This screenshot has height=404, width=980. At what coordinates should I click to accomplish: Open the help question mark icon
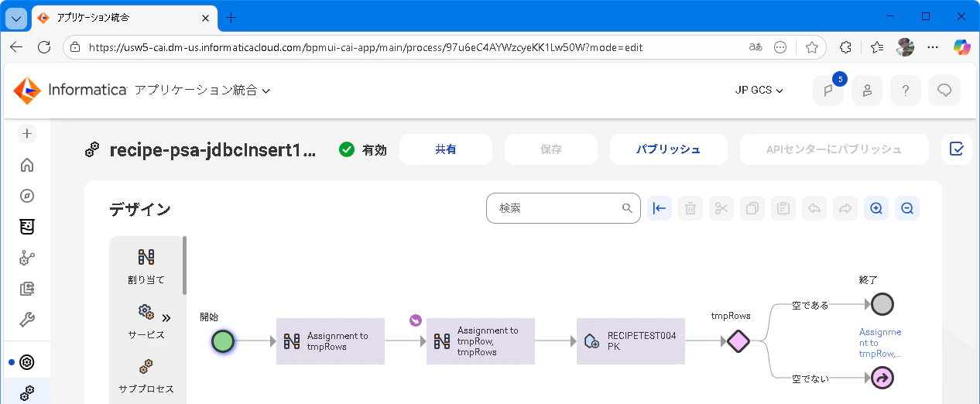point(906,91)
